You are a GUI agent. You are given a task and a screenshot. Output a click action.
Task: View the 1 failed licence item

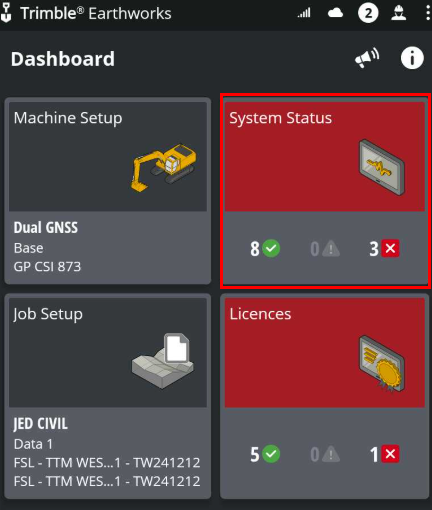tap(384, 454)
